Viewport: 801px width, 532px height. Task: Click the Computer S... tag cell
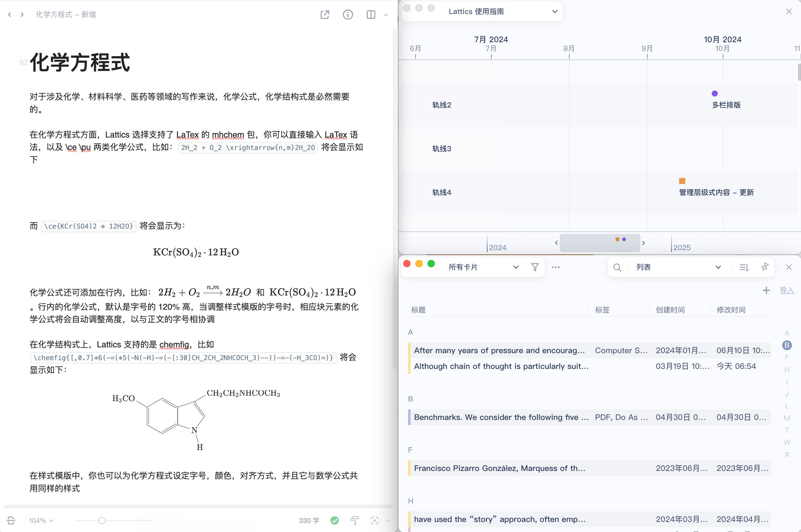click(x=621, y=350)
